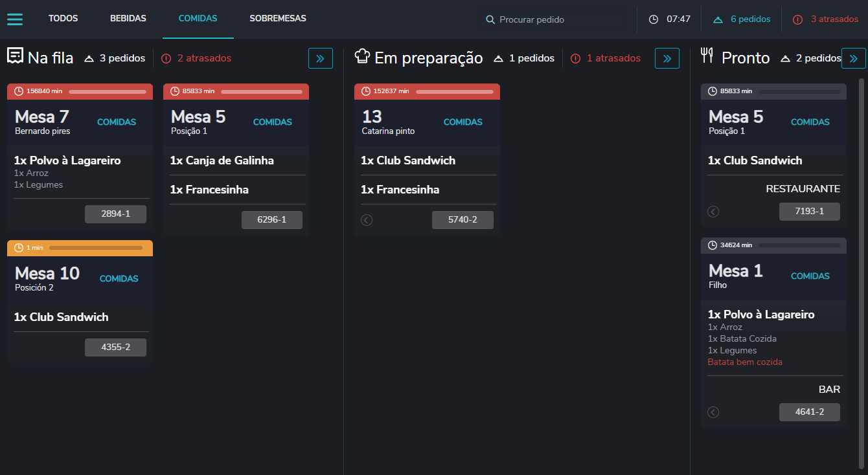This screenshot has height=475, width=868.
Task: Click the chef hat preparation icon
Action: pos(362,57)
